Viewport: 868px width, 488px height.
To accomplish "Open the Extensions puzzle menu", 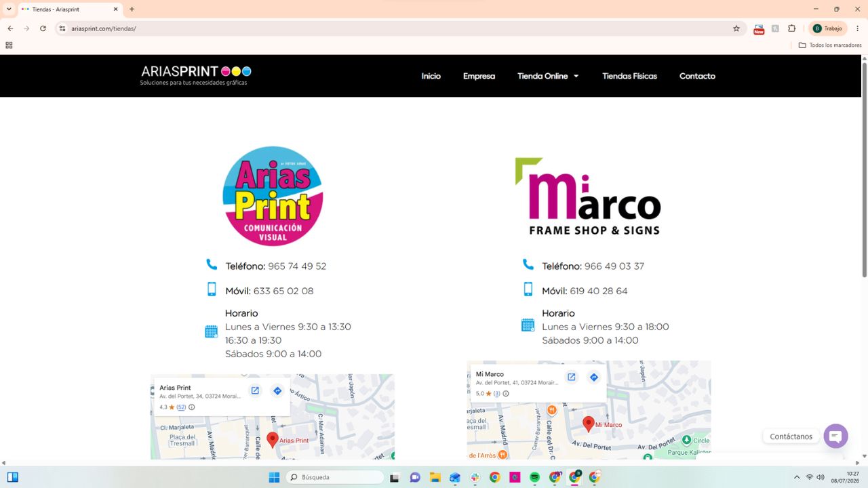I will (791, 28).
